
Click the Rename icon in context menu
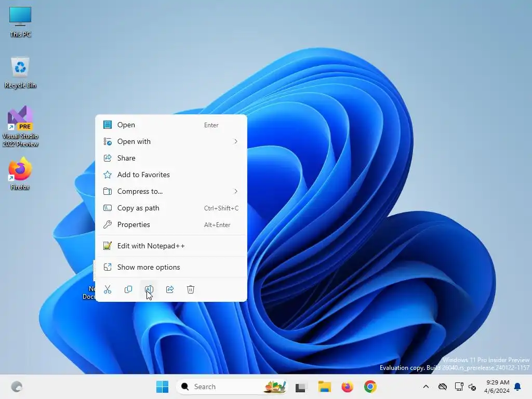[149, 289]
